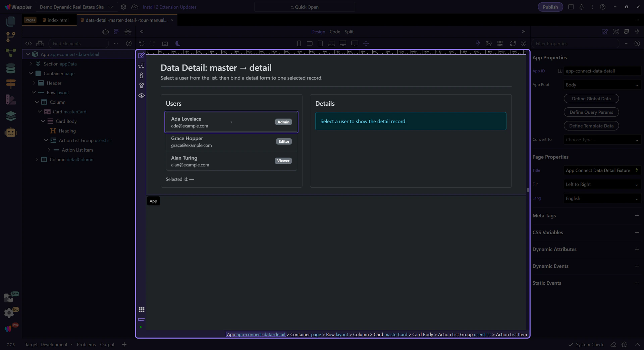Open the Database Manager sidebar icon

pyautogui.click(x=11, y=68)
